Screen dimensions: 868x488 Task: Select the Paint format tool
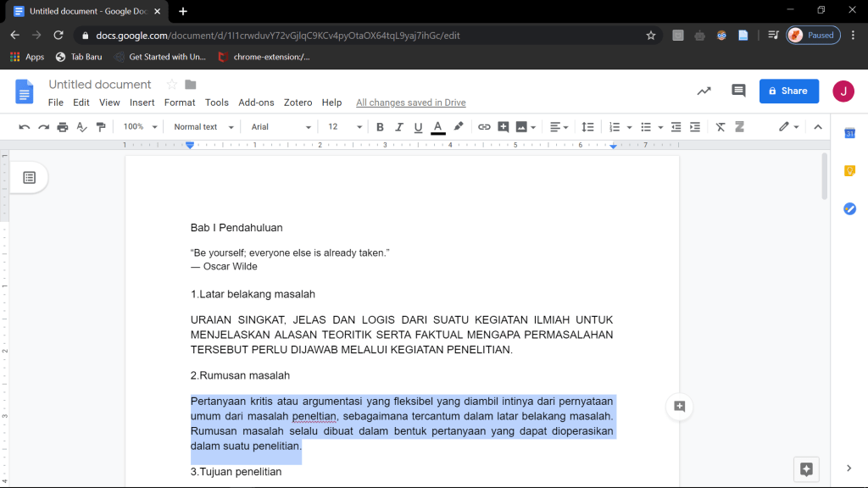click(x=102, y=127)
